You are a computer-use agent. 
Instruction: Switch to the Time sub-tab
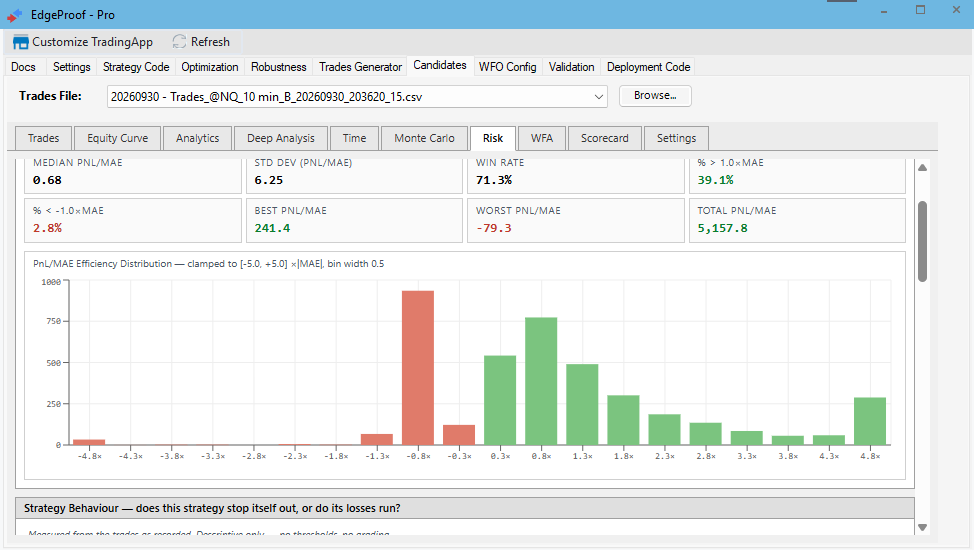(x=355, y=139)
